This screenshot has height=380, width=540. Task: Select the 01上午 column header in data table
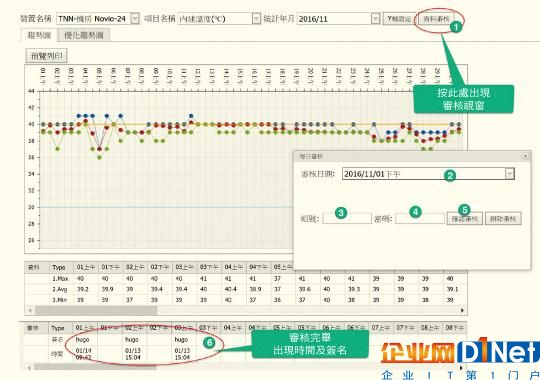pos(85,267)
